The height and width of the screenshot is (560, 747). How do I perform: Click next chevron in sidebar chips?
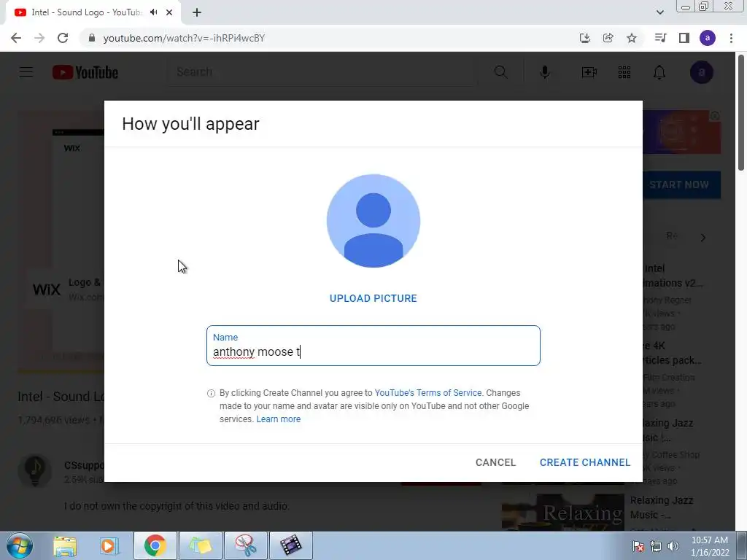coord(703,237)
